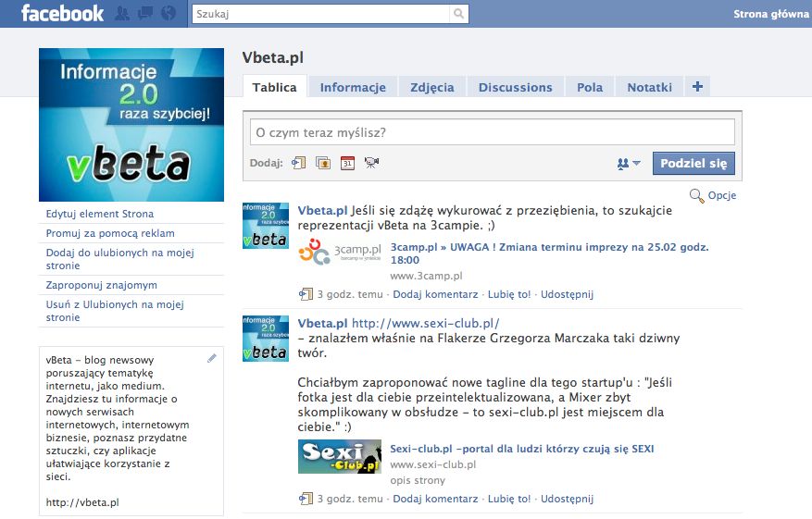Click Usuń z Ulubionych na mojej stronie
Screen dimensions: 812x519
pyautogui.click(x=115, y=311)
